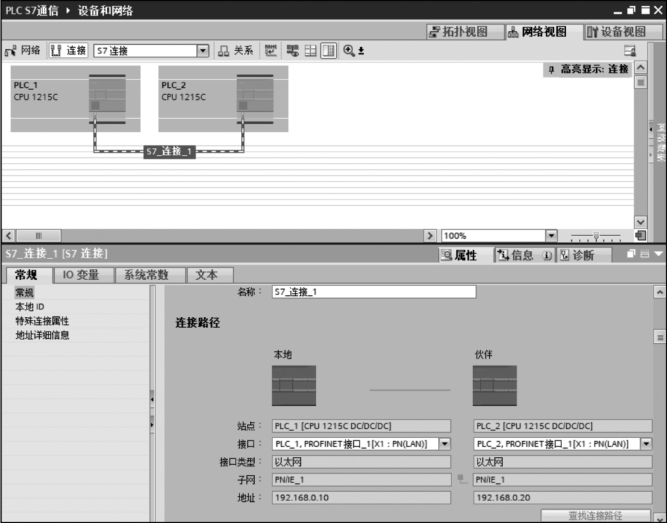Click the float editor window icon in title bar
The width and height of the screenshot is (667, 523).
(x=631, y=10)
